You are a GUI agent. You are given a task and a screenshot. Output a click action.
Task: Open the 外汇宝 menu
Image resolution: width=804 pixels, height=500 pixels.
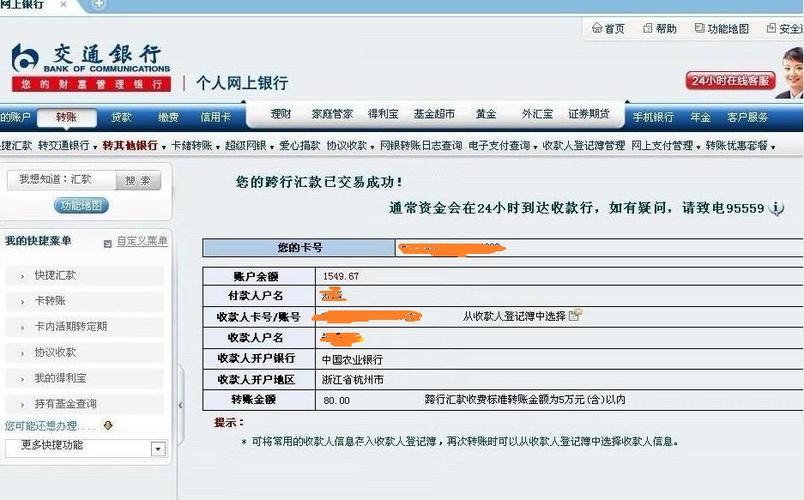[537, 114]
